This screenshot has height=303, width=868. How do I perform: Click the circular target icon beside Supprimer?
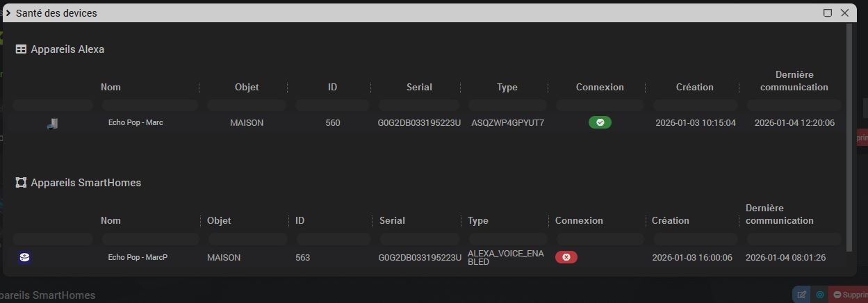(820, 295)
